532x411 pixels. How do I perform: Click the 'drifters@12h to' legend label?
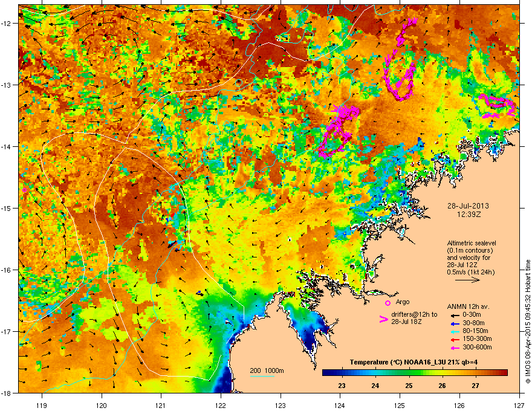click(414, 315)
